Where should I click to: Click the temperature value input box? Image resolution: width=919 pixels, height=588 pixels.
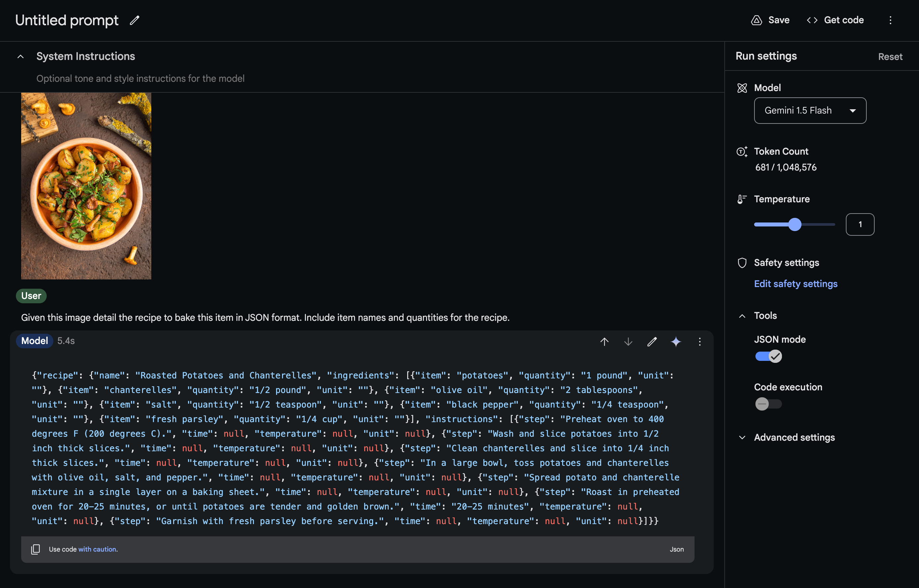[x=860, y=224]
